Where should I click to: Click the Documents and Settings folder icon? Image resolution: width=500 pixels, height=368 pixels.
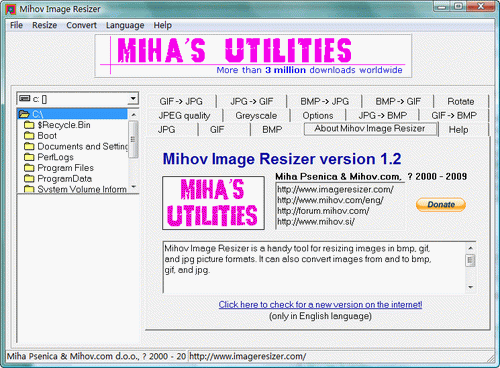click(x=29, y=146)
